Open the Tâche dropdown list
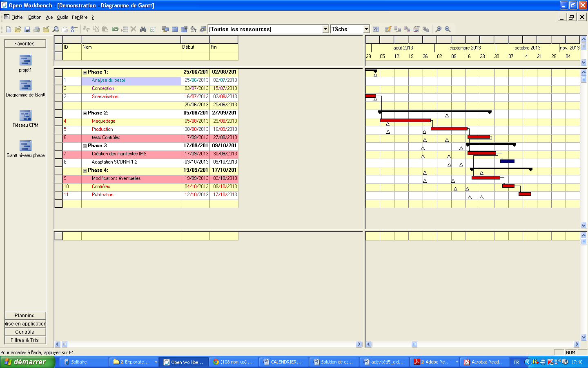Screen dimensions: 588x368 [x=366, y=29]
